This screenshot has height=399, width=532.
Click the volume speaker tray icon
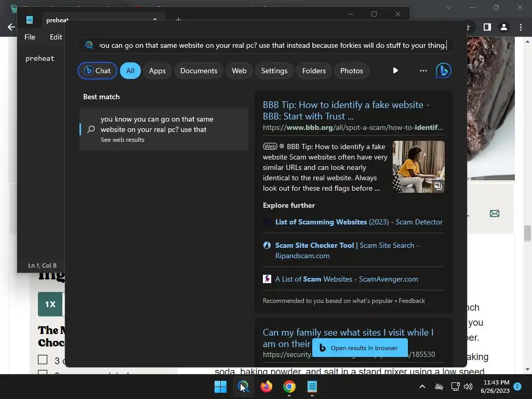(x=468, y=387)
